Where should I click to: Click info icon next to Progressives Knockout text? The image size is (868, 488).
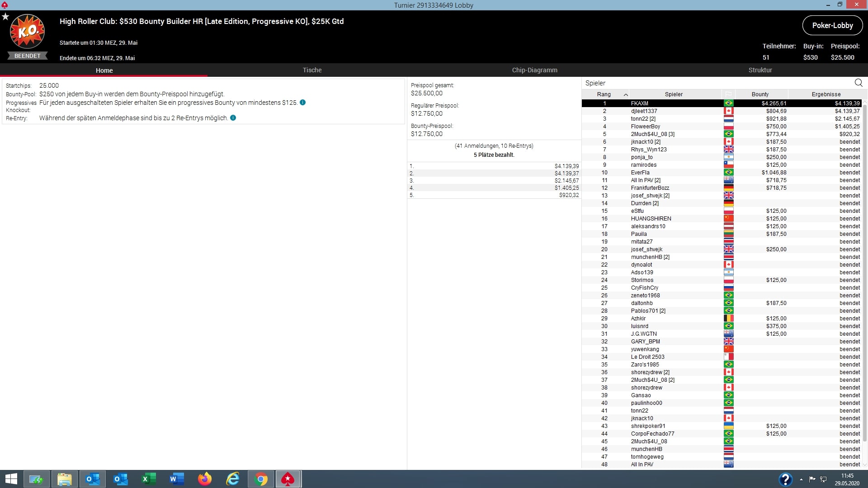click(303, 103)
